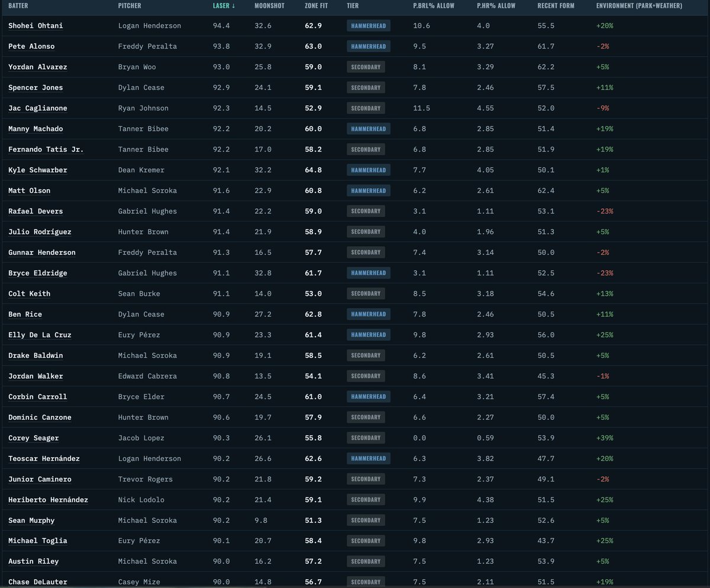Viewport: 710px width, 588px height.
Task: Sort by the BATTER column header
Action: tap(18, 5)
